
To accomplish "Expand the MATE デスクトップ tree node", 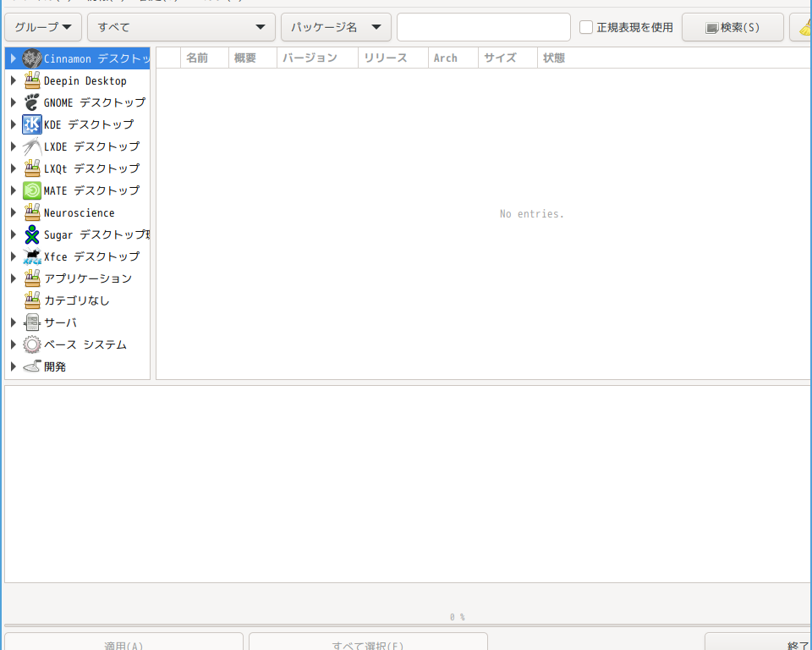I will [14, 190].
